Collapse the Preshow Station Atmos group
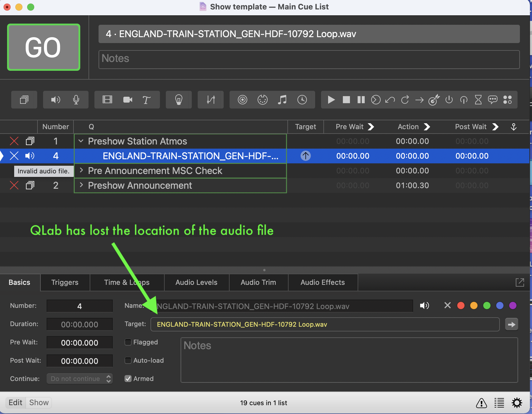 [81, 141]
